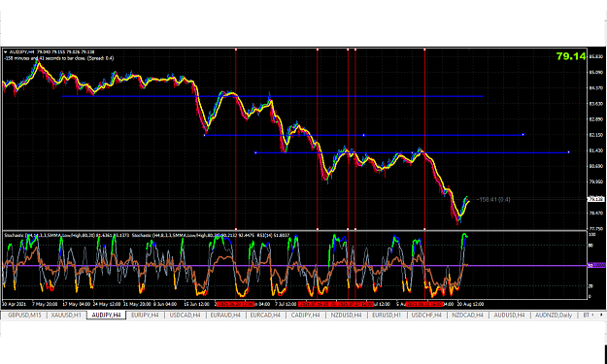The image size is (607, 364).
Task: Click the gray -158:41 (0.4) countdown label
Action: [x=493, y=200]
